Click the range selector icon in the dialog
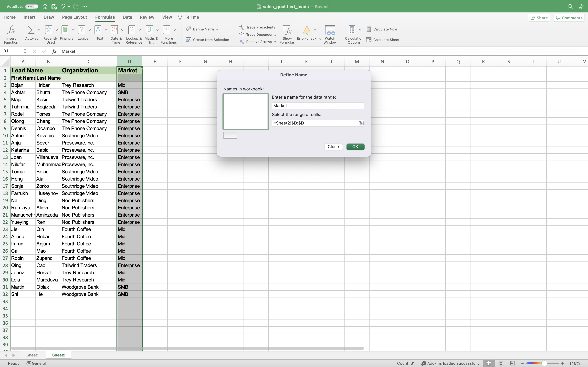The width and height of the screenshot is (588, 367). 361,123
